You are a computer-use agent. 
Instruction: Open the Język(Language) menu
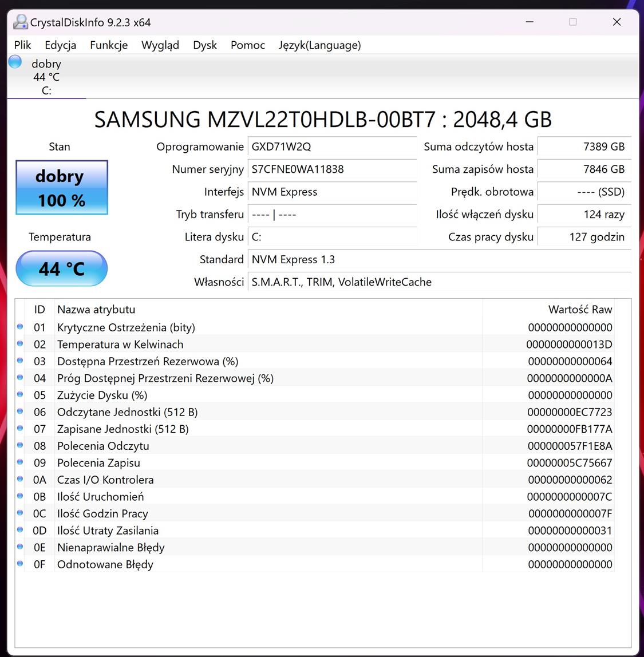319,45
